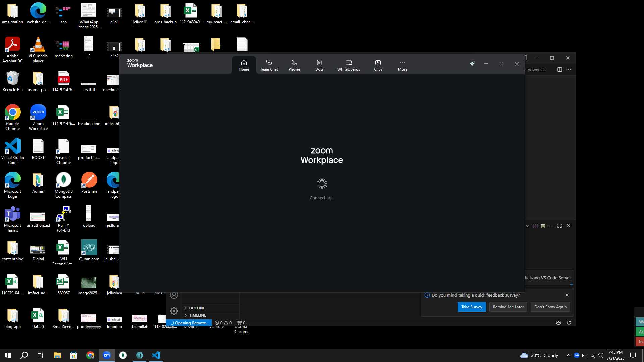Click the Windows Start button
644x362 pixels.
click(x=8, y=355)
